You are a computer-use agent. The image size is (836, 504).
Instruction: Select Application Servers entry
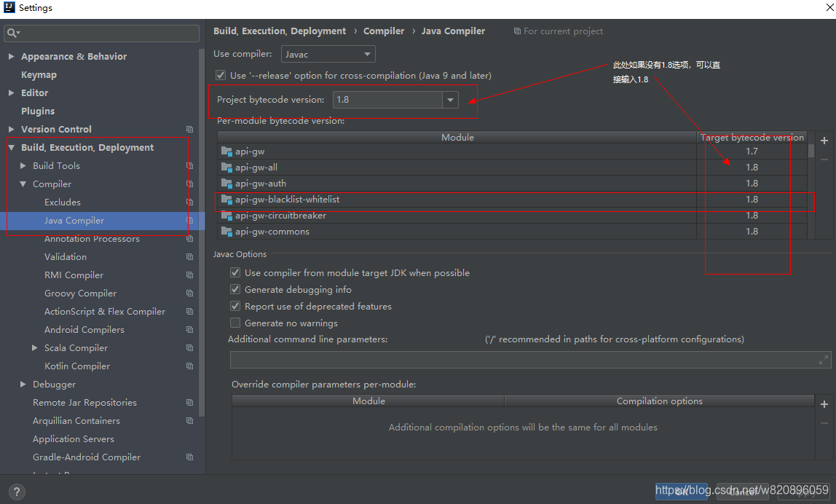pos(74,439)
